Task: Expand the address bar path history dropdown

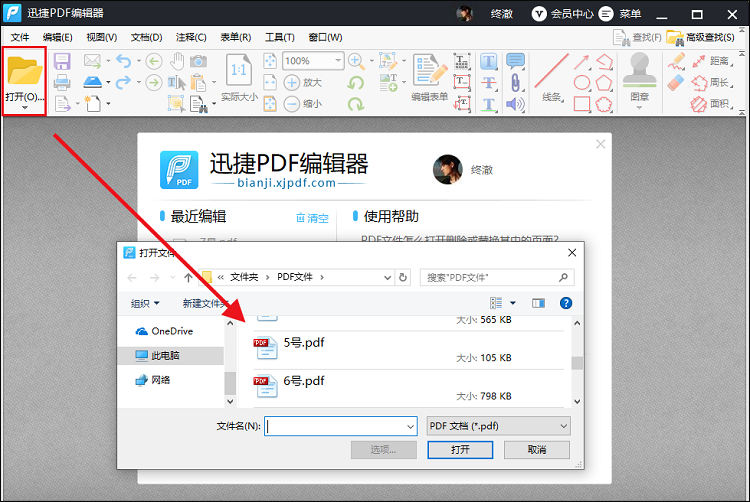Action: [387, 277]
